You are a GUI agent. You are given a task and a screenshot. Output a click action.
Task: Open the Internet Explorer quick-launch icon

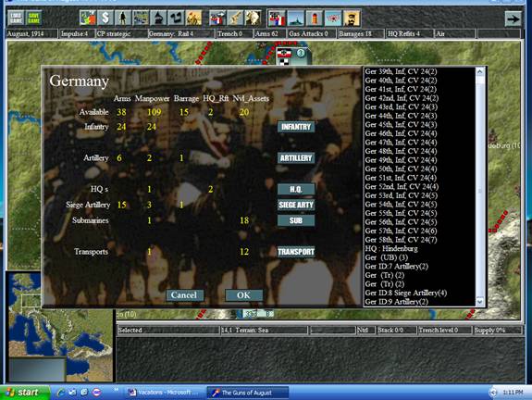pyautogui.click(x=61, y=393)
